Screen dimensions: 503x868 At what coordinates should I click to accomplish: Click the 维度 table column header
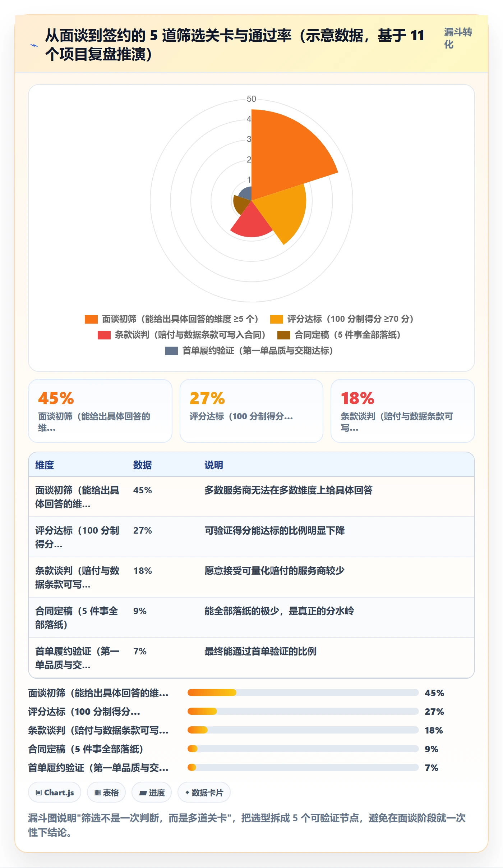pyautogui.click(x=45, y=465)
